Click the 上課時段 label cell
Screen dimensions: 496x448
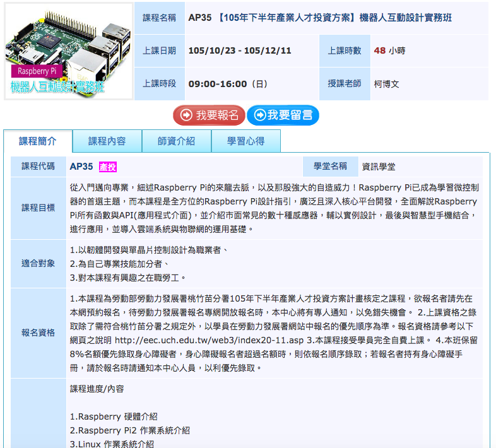(160, 84)
